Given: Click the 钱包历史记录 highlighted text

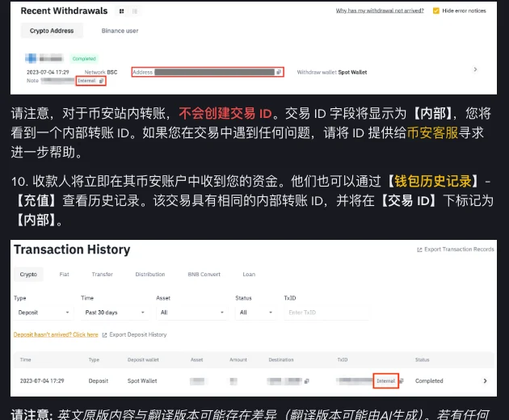Looking at the screenshot, I should click(433, 181).
